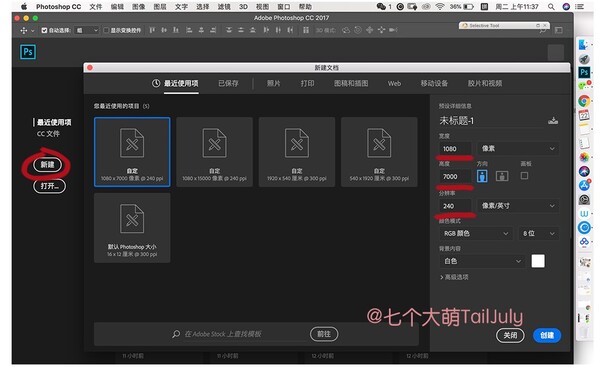Switch to the 胶片和视频 tab

click(x=485, y=83)
